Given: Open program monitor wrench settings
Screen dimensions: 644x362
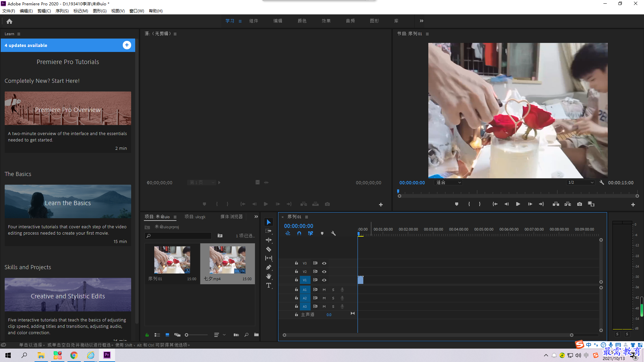Looking at the screenshot, I should pyautogui.click(x=602, y=183).
